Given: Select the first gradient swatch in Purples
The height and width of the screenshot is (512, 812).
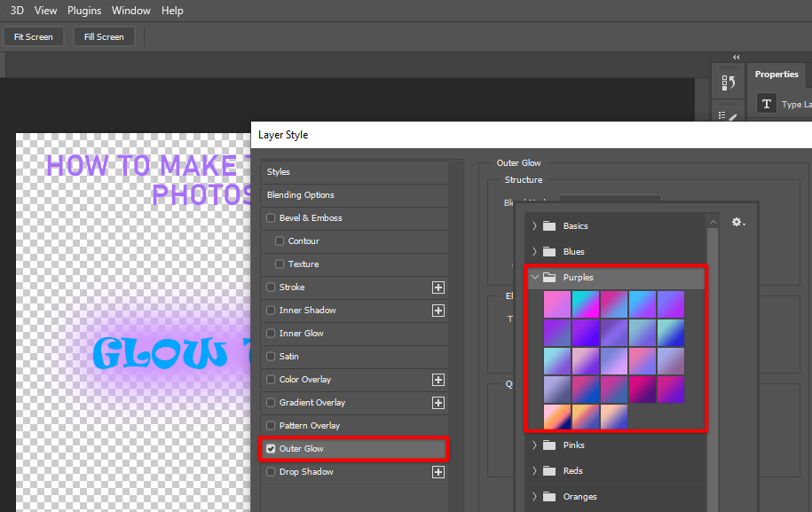Looking at the screenshot, I should click(556, 304).
